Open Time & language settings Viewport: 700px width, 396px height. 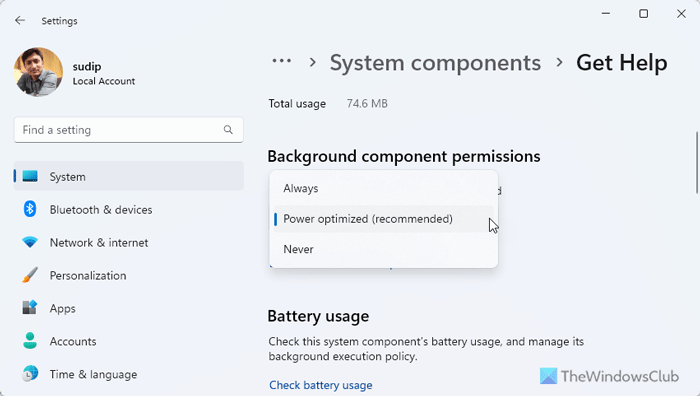pyautogui.click(x=129, y=374)
